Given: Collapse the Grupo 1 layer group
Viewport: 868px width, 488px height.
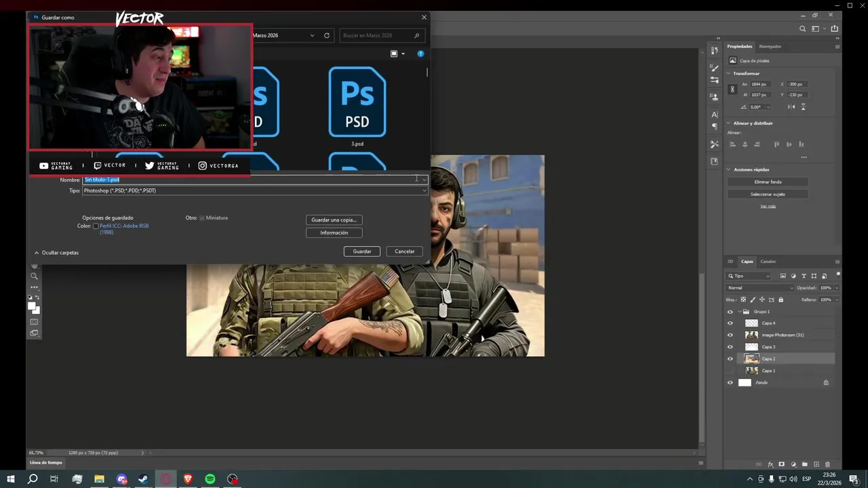Looking at the screenshot, I should [739, 312].
